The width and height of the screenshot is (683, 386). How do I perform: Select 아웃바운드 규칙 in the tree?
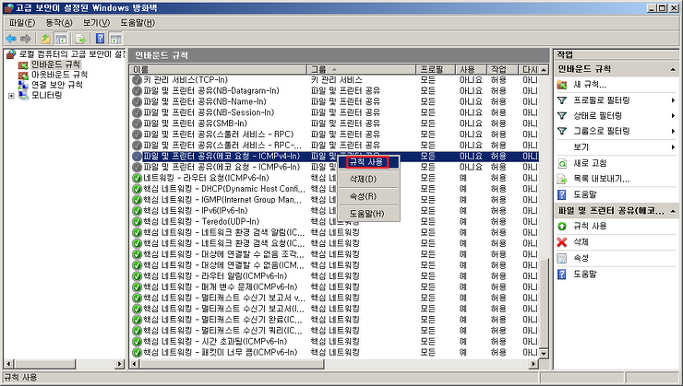click(59, 75)
